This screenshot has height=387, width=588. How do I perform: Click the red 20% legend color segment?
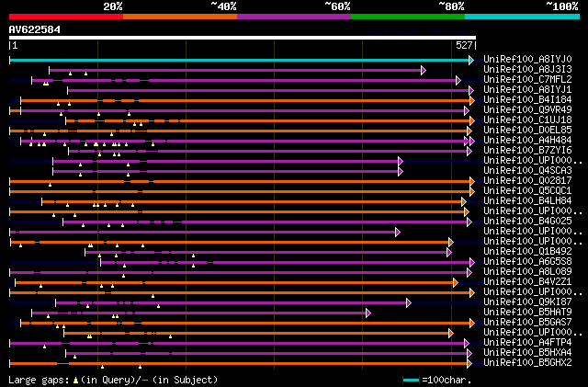tap(66, 17)
